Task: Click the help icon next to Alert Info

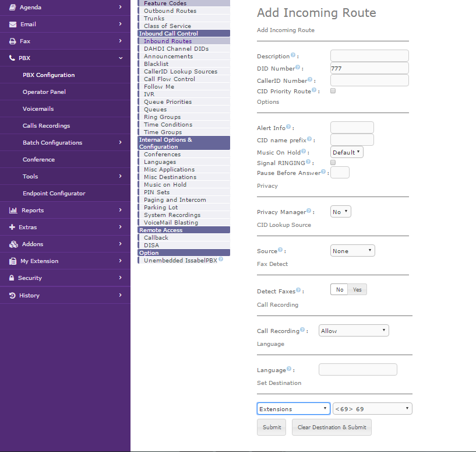Action: [x=288, y=127]
